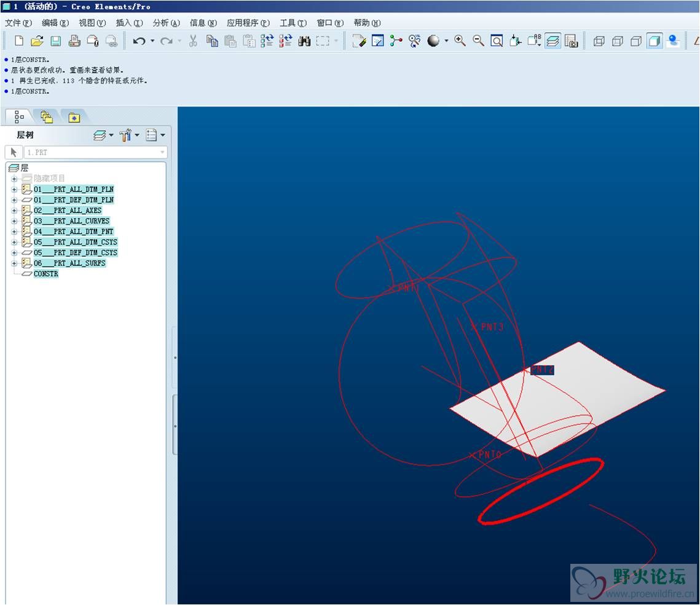Open the layer tree Settings hammer dropdown
700x605 pixels.
[x=129, y=135]
